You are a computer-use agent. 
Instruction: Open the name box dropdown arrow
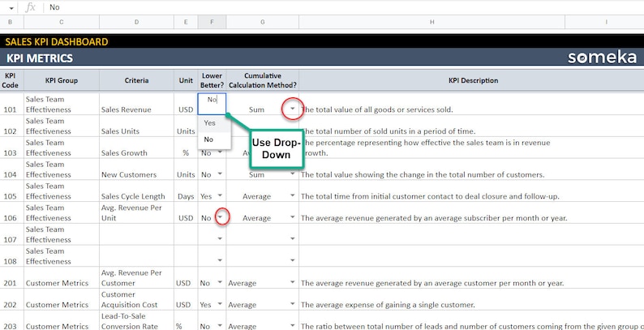tap(11, 8)
